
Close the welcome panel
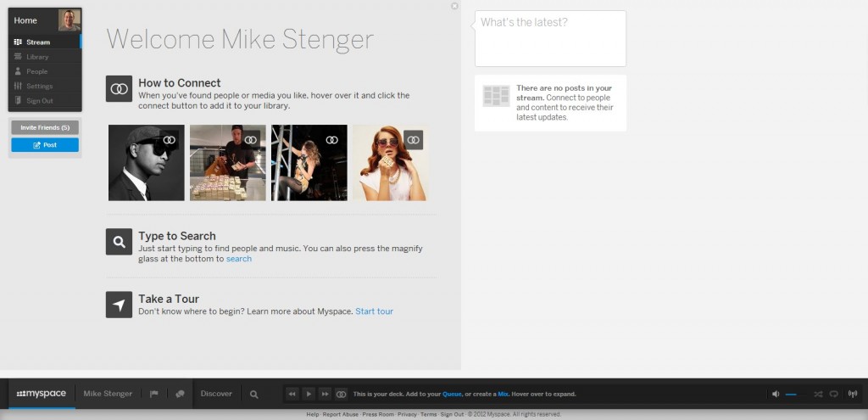click(454, 6)
